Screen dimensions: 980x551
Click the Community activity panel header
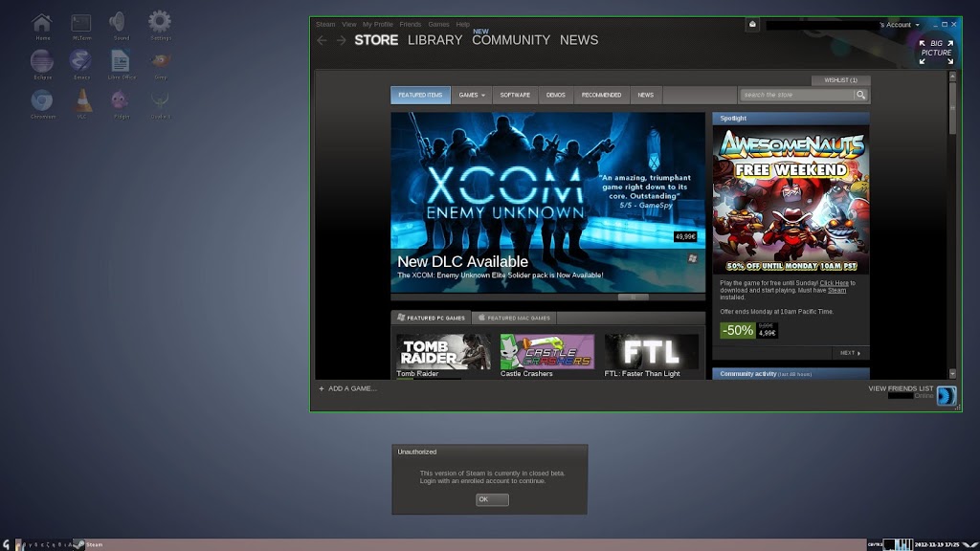point(791,374)
